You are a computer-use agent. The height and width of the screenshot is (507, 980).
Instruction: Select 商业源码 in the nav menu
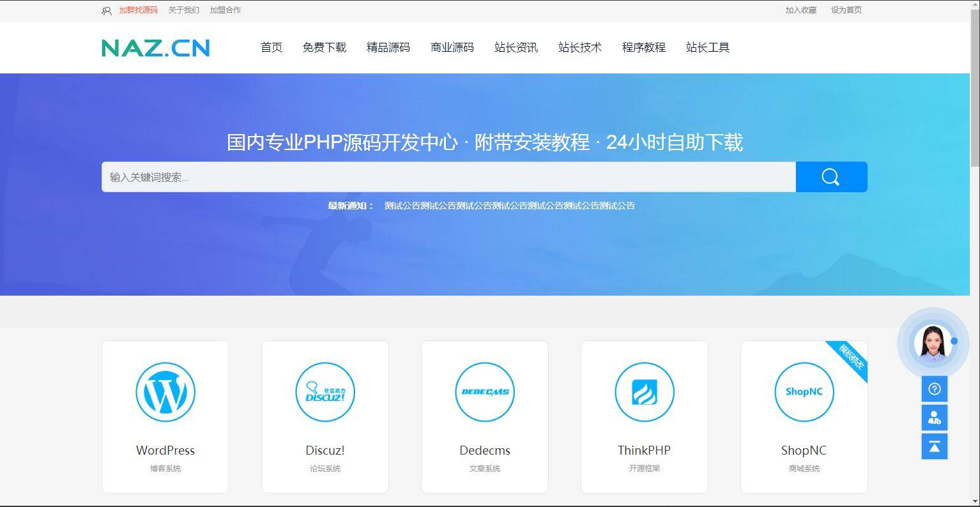click(x=452, y=47)
